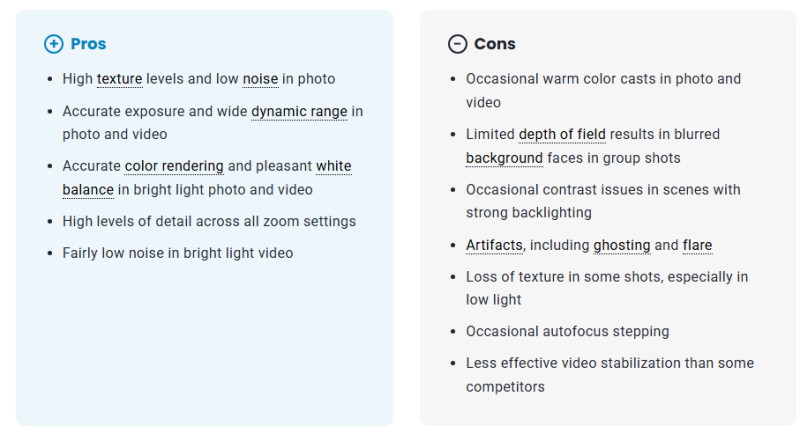Screen dimensions: 800x433
Task: Click 'Less effective video stabilization' bullet text
Action: pyautogui.click(x=610, y=375)
